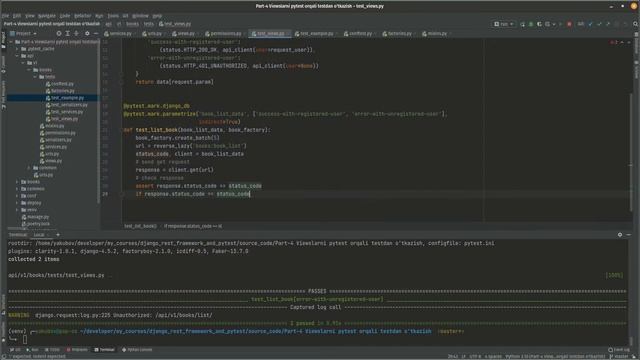Click the expand-all icon in Project toolbar
Image resolution: width=640 pixels, height=360 pixels.
click(67, 33)
